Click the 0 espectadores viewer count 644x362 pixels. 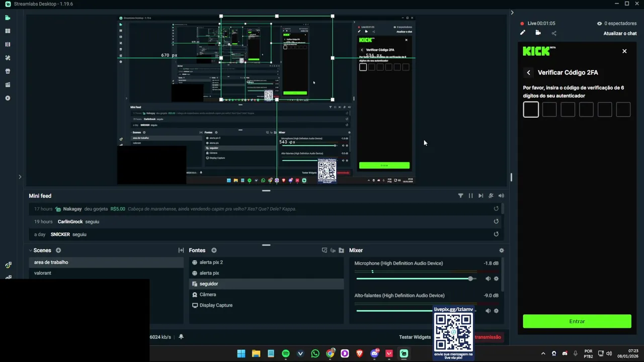pos(616,24)
